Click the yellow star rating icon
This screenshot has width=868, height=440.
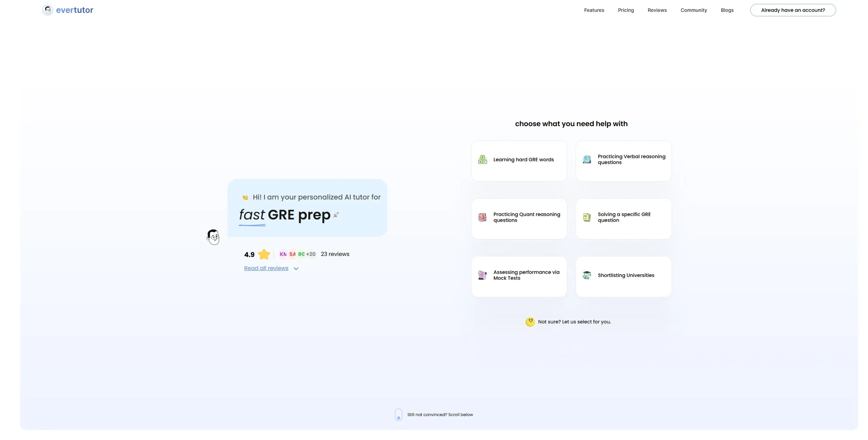tap(264, 254)
